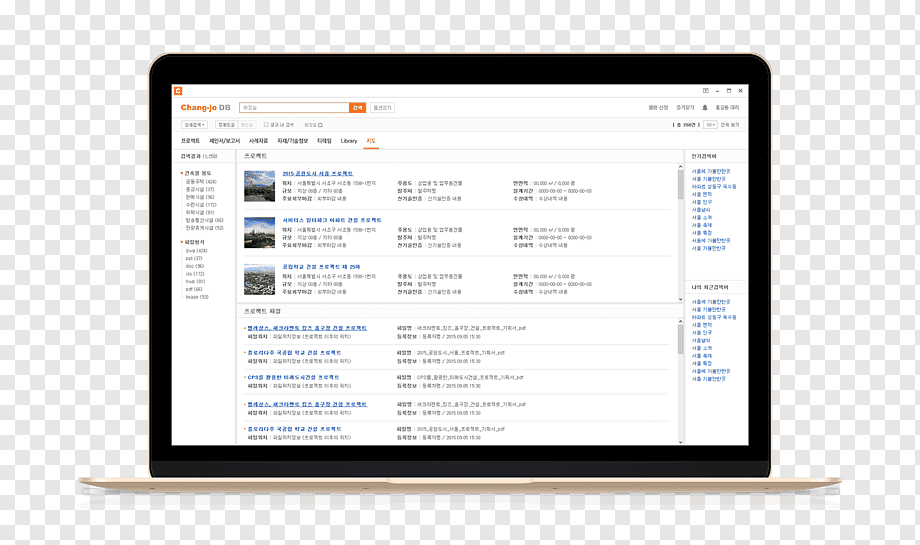
Task: Click the orange Chang-jo app logo icon
Action: tap(178, 91)
